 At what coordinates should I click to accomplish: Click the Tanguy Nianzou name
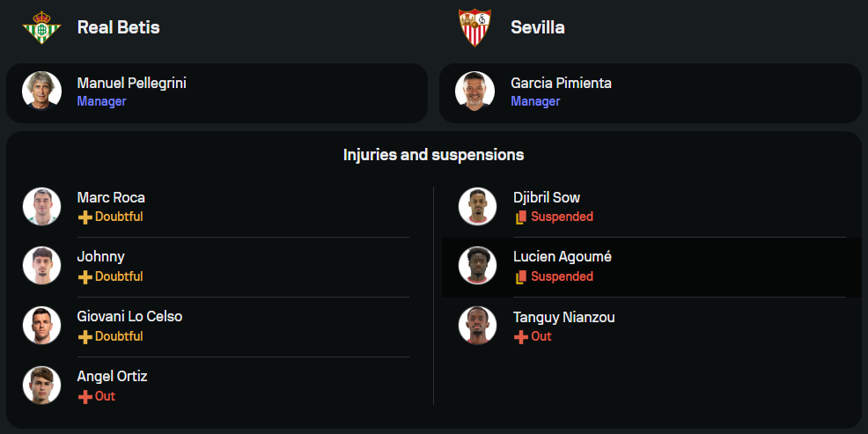click(x=563, y=317)
